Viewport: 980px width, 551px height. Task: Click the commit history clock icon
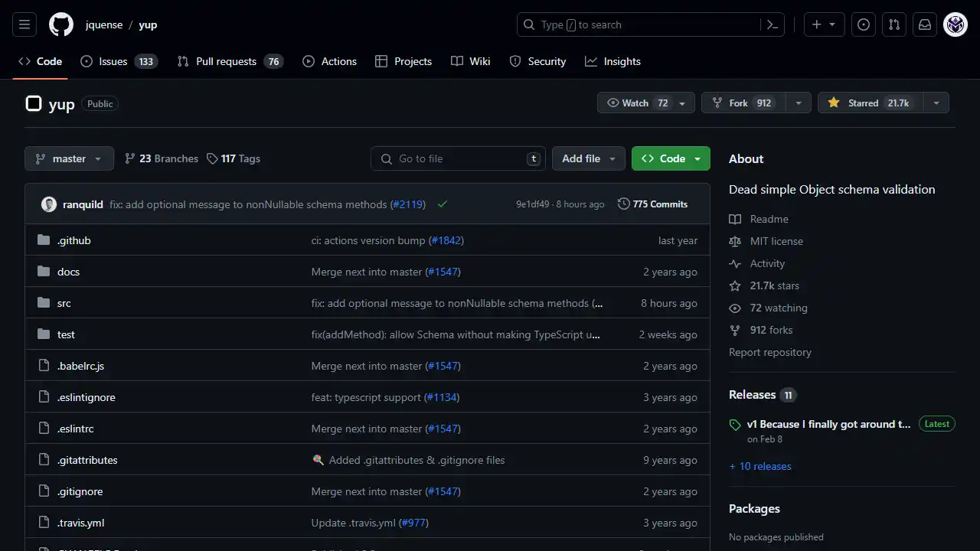622,204
